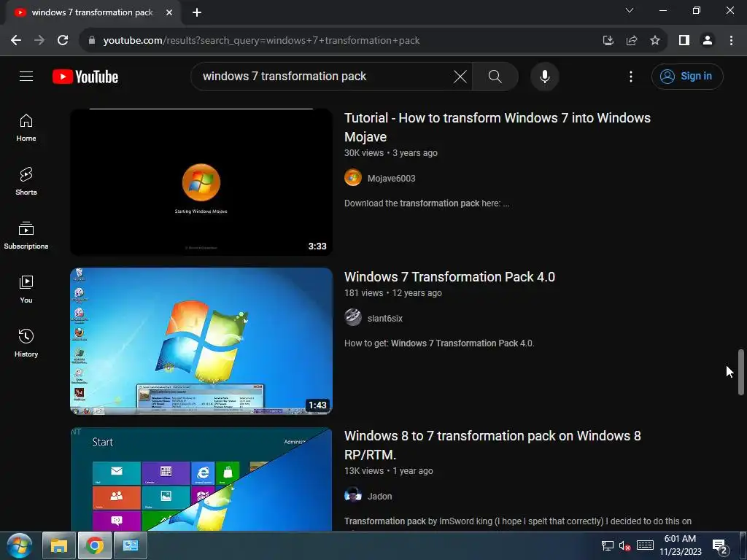Image resolution: width=747 pixels, height=560 pixels.
Task: Open the third taskbar application
Action: (x=130, y=545)
